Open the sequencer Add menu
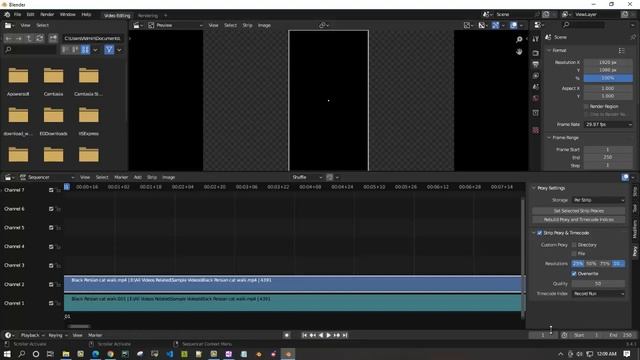The width and height of the screenshot is (640, 360). 138,177
